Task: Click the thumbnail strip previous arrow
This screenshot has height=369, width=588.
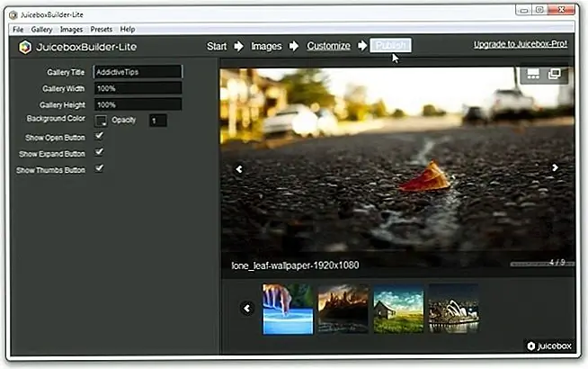Action: pyautogui.click(x=247, y=309)
